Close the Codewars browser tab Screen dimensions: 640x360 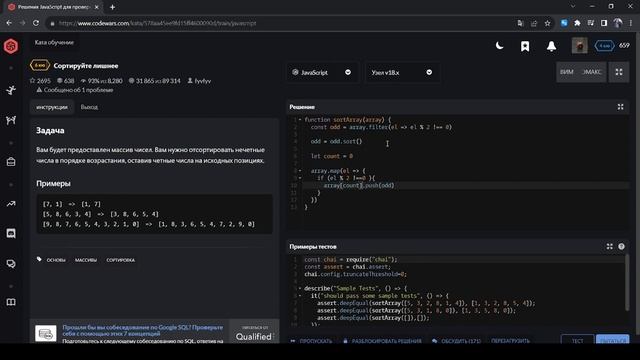[96, 7]
